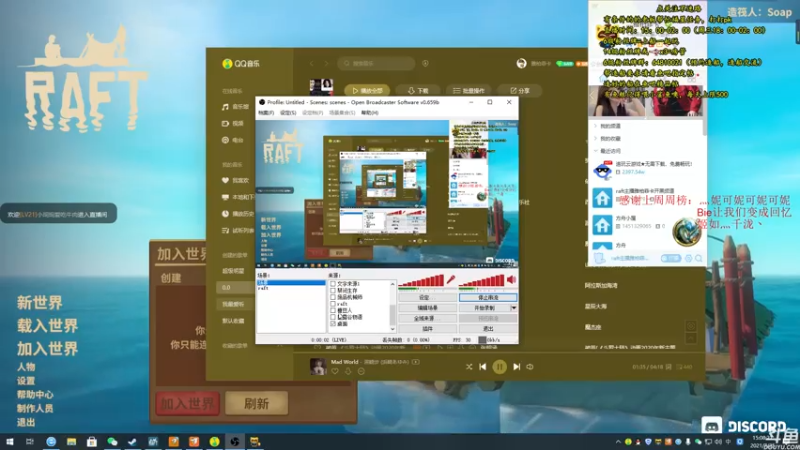Viewport: 800px width, 450px height.
Task: Click red Join World button in Raft dialog
Action: pos(188,404)
